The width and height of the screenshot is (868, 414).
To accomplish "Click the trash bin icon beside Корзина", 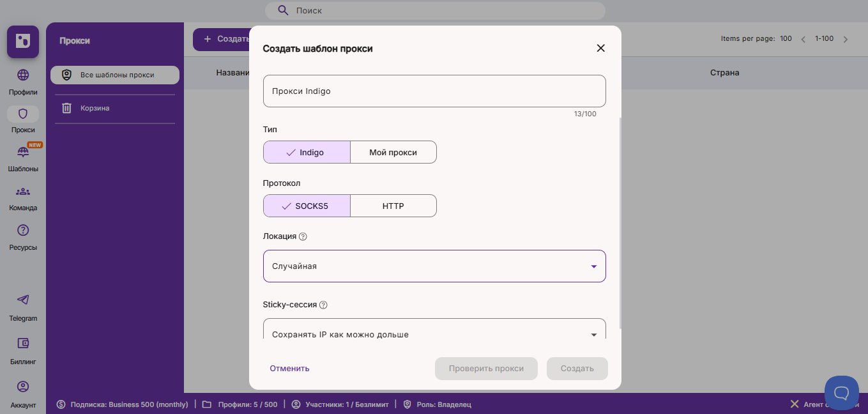I will 66,108.
